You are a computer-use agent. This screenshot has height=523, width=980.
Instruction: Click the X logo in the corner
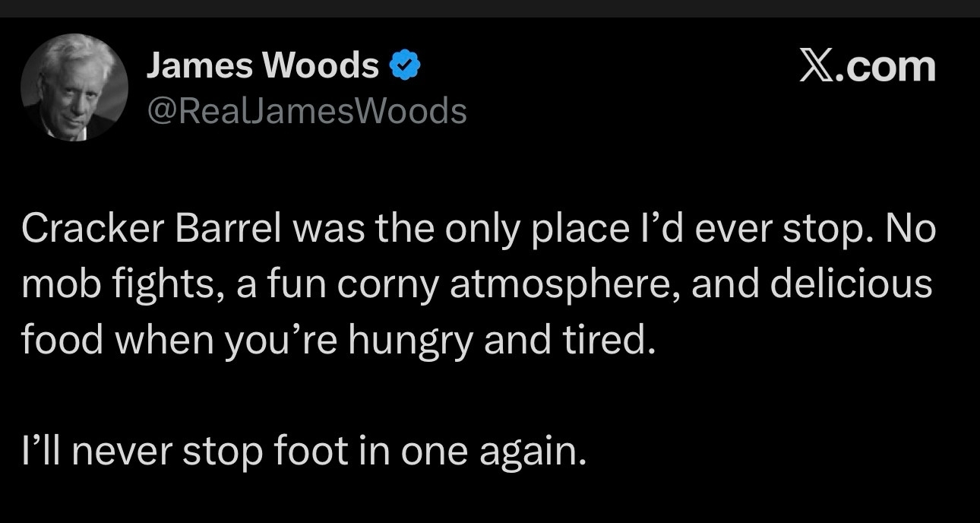point(817,66)
